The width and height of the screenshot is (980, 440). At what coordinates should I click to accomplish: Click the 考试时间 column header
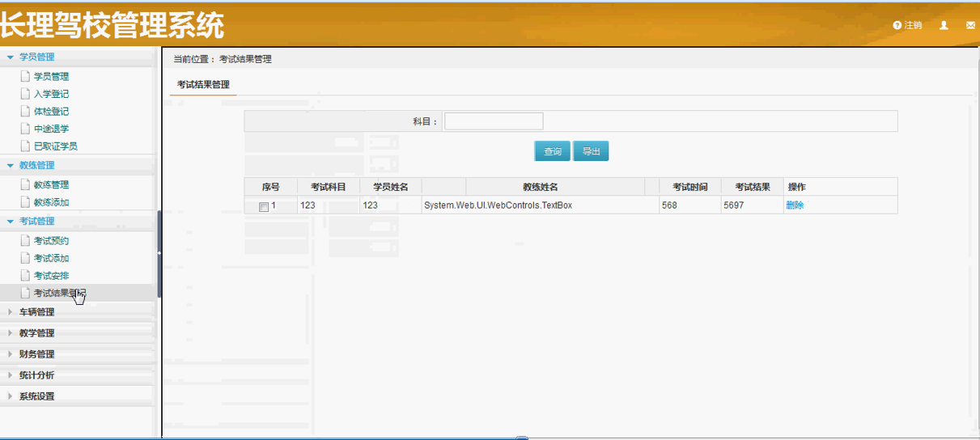click(x=690, y=187)
